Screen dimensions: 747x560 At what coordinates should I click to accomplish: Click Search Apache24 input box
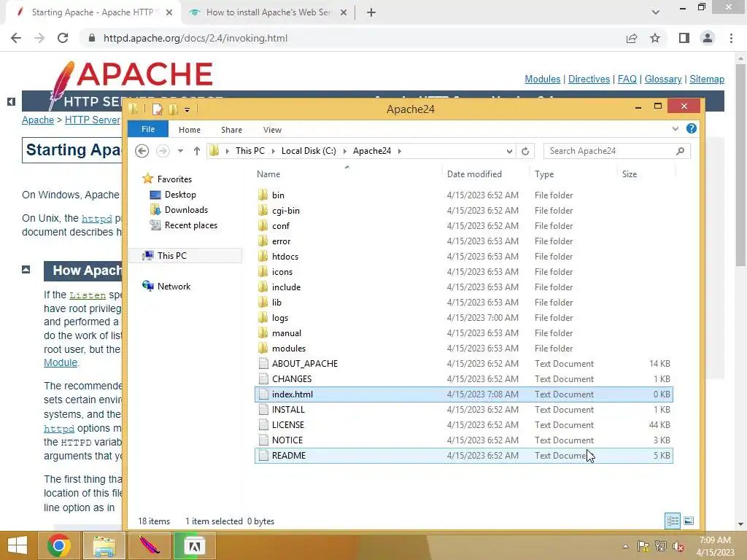616,151
